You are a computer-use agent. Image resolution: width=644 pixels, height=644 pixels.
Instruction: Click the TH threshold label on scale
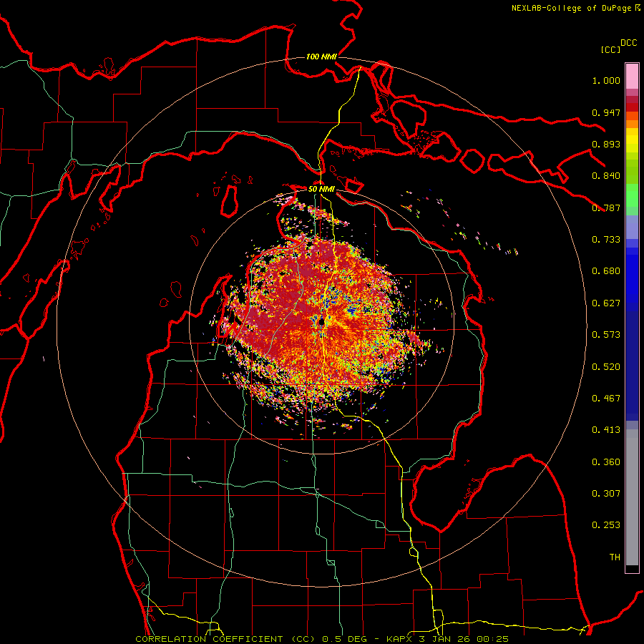pyautogui.click(x=615, y=557)
